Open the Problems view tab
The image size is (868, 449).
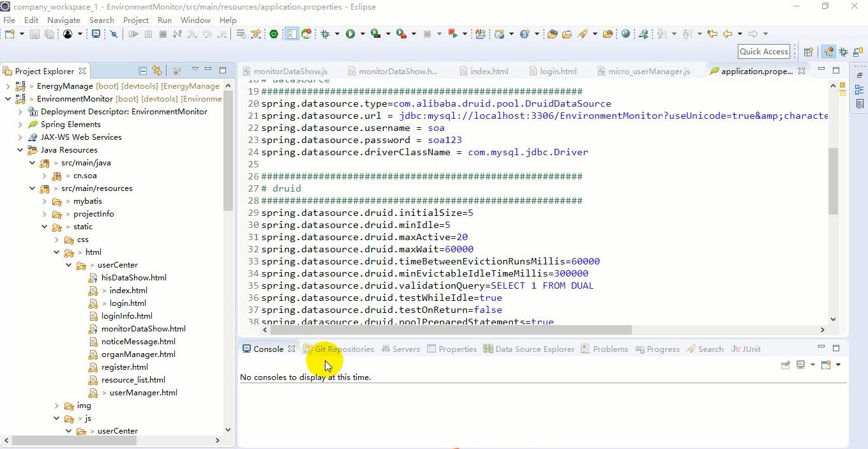604,349
